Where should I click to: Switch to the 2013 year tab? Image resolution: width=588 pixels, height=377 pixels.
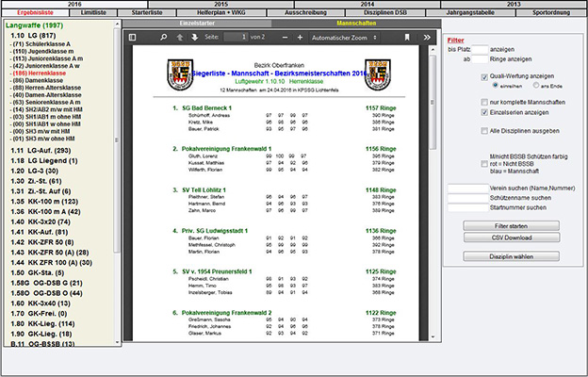pos(514,4)
